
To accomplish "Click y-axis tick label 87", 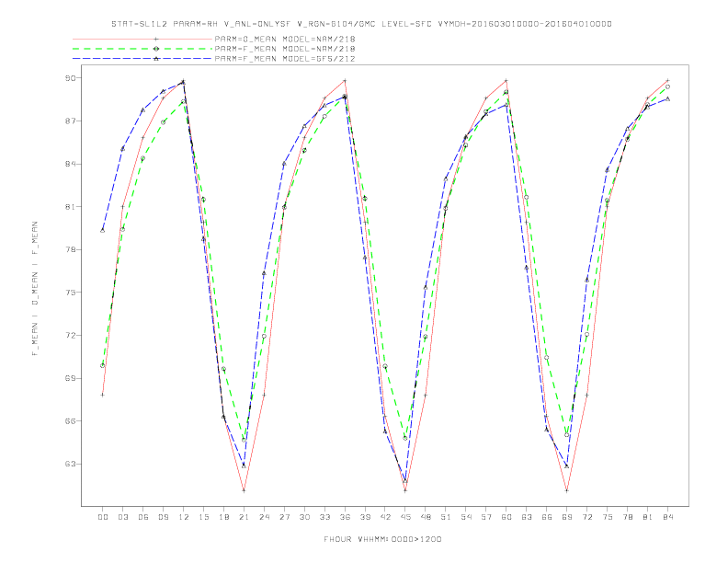I will point(70,121).
